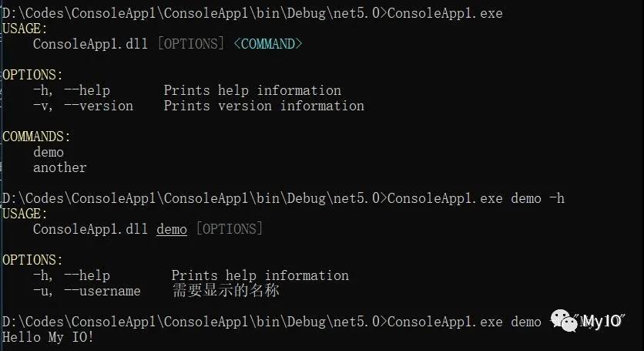Click the My IO watermark text

(602, 321)
